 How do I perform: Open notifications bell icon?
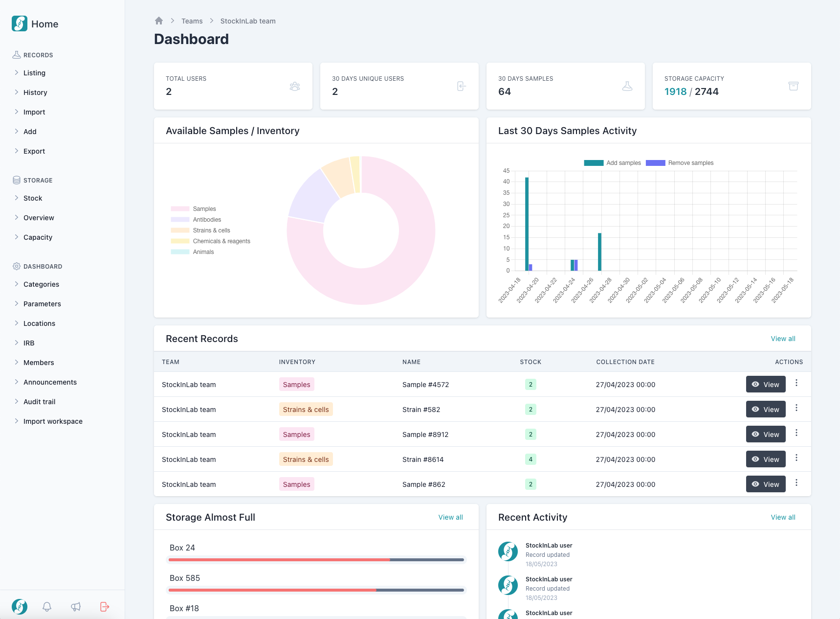pos(47,607)
